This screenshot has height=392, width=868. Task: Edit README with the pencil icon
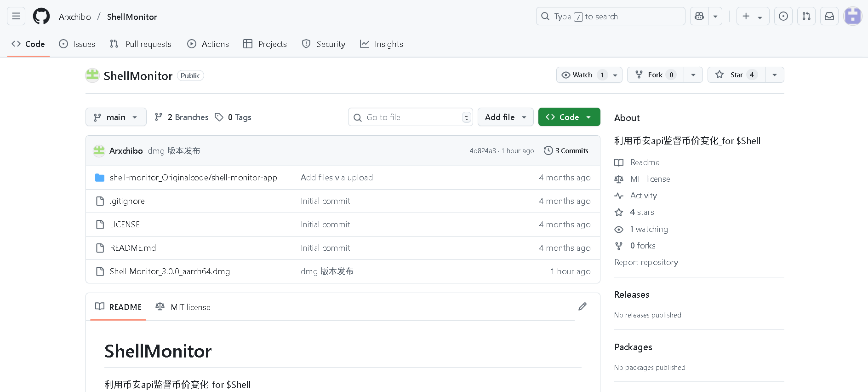coord(582,306)
